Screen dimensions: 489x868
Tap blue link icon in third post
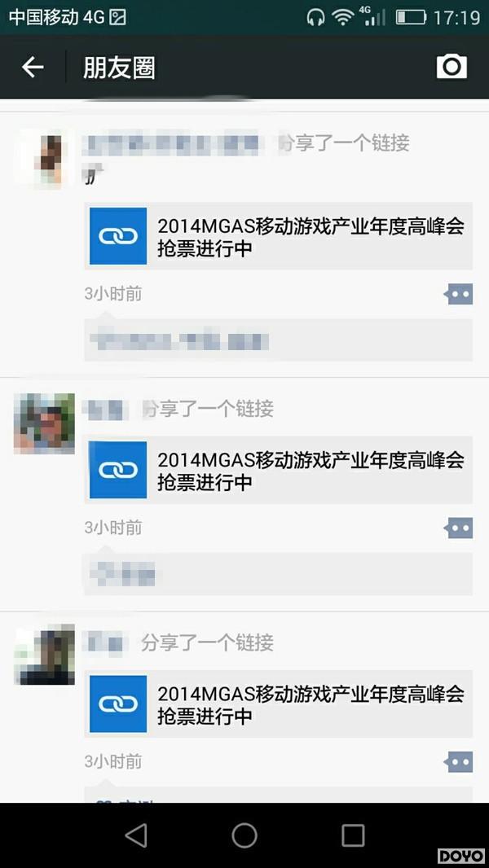pyautogui.click(x=118, y=704)
